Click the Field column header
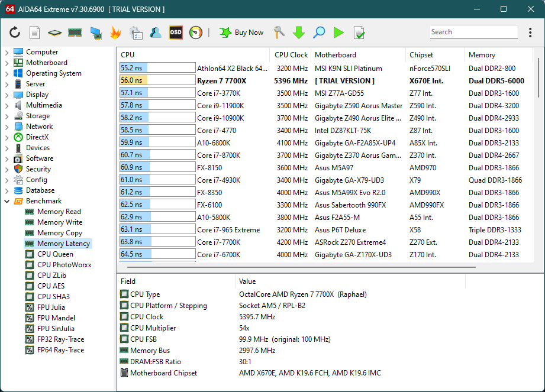Image resolution: width=545 pixels, height=392 pixels. [176, 281]
